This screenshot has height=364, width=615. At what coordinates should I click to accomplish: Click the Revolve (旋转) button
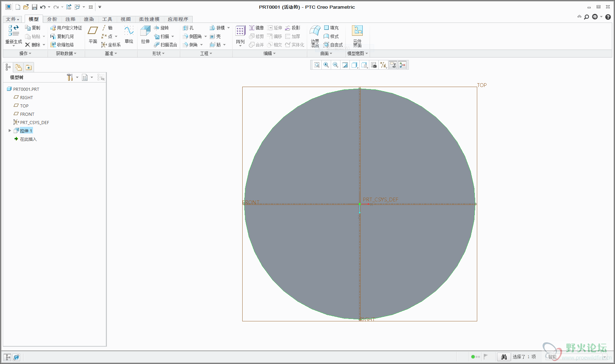(161, 28)
